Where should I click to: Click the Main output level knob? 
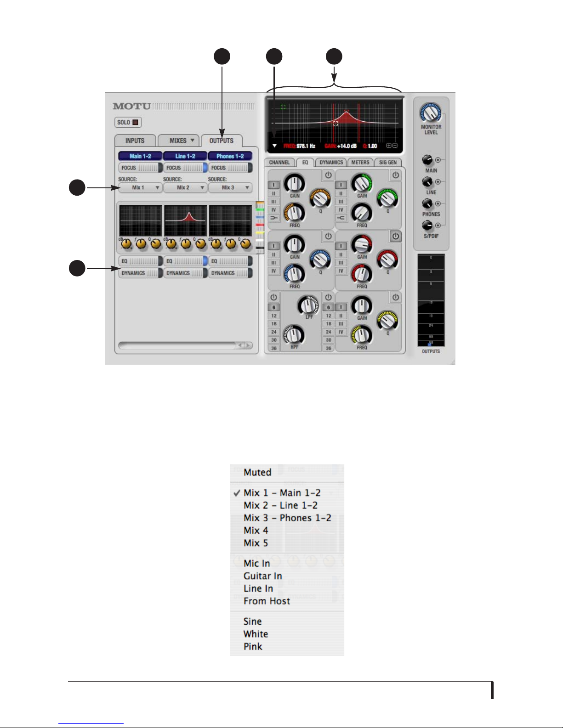pyautogui.click(x=427, y=160)
